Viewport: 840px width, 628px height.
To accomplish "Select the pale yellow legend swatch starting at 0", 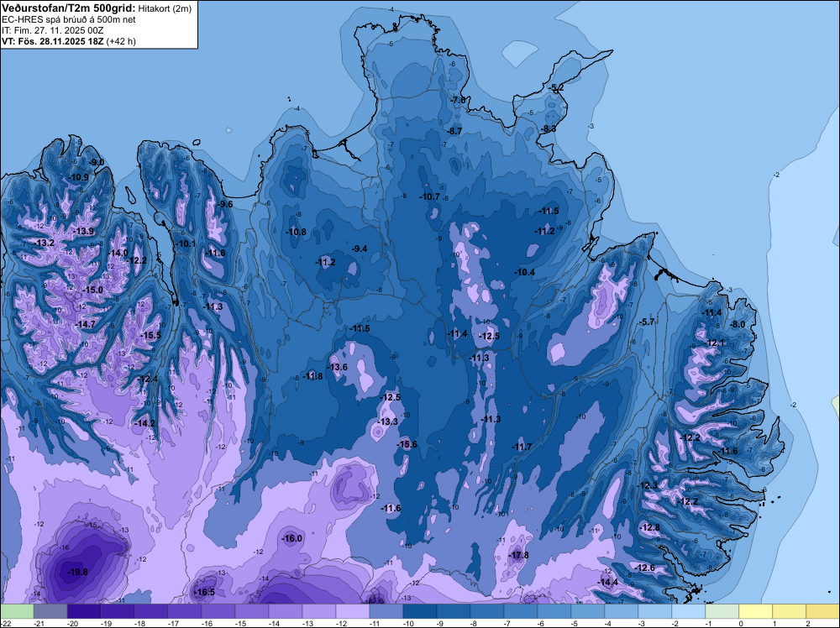I will coord(756,611).
